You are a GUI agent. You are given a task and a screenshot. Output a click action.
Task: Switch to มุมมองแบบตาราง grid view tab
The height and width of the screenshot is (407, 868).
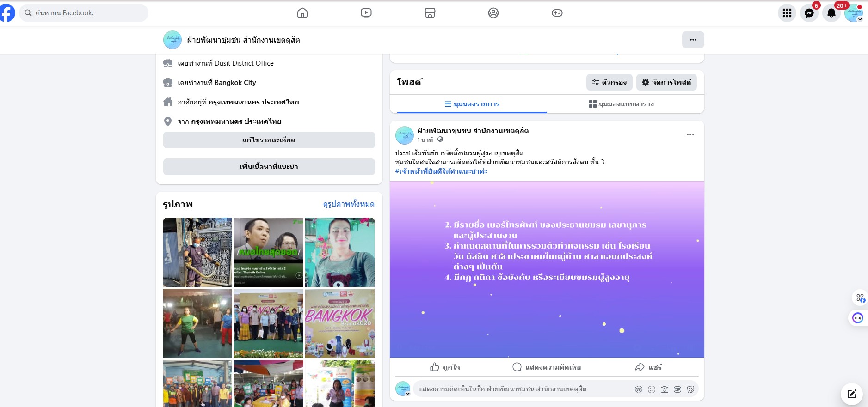(x=622, y=104)
